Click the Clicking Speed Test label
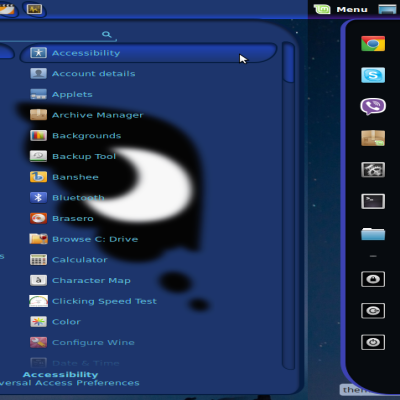This screenshot has width=400, height=400. [x=104, y=301]
